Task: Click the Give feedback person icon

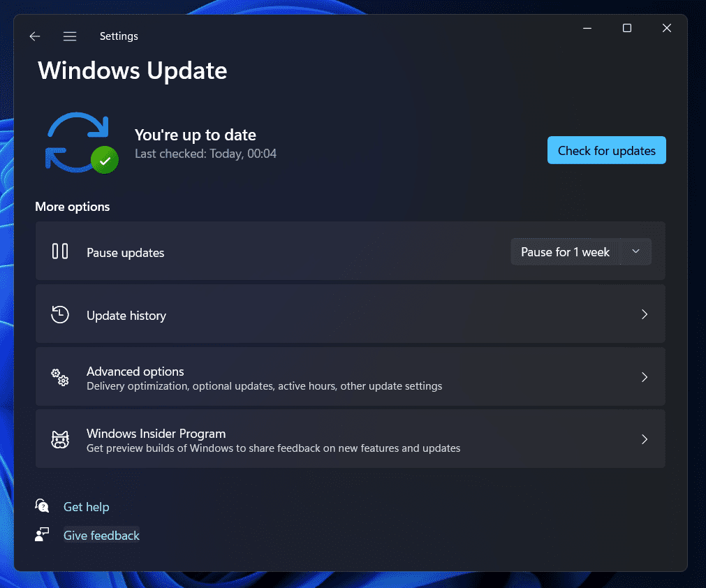Action: pyautogui.click(x=42, y=534)
